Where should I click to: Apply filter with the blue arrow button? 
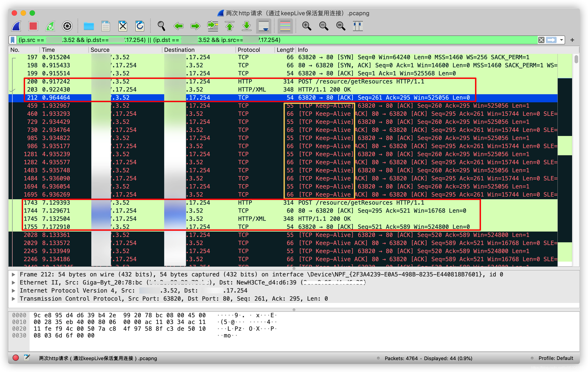[x=551, y=40]
